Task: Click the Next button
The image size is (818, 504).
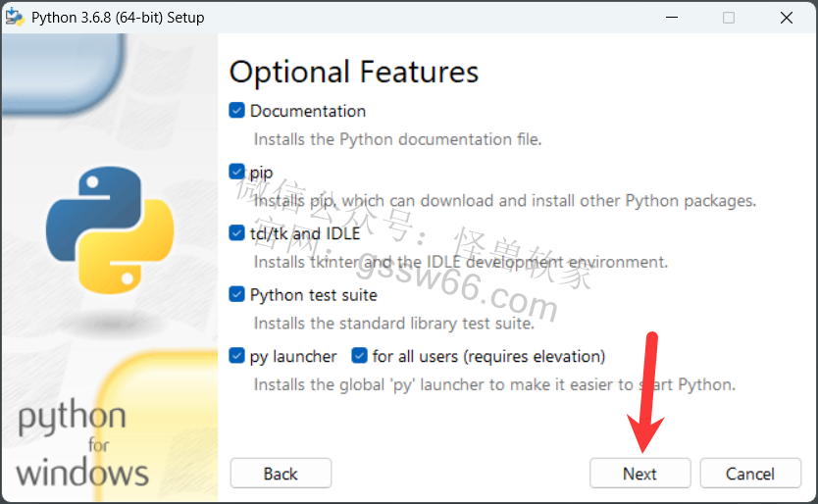Action: pyautogui.click(x=640, y=474)
